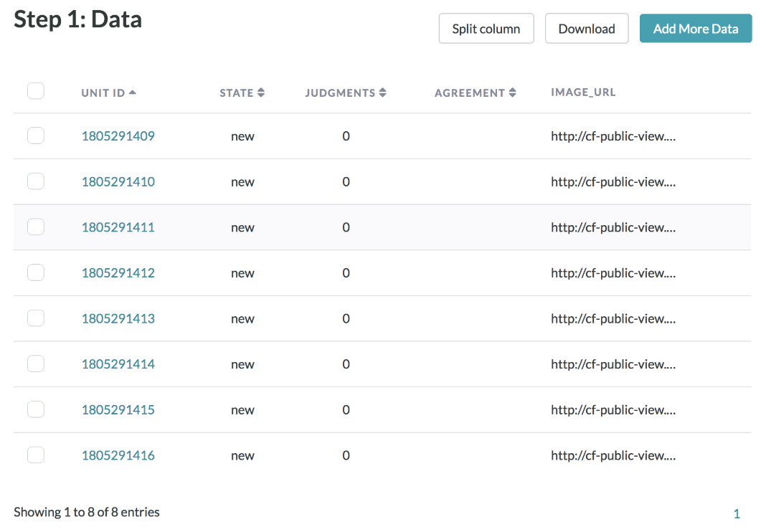The image size is (766, 532).
Task: Click Add More Data button
Action: point(695,29)
